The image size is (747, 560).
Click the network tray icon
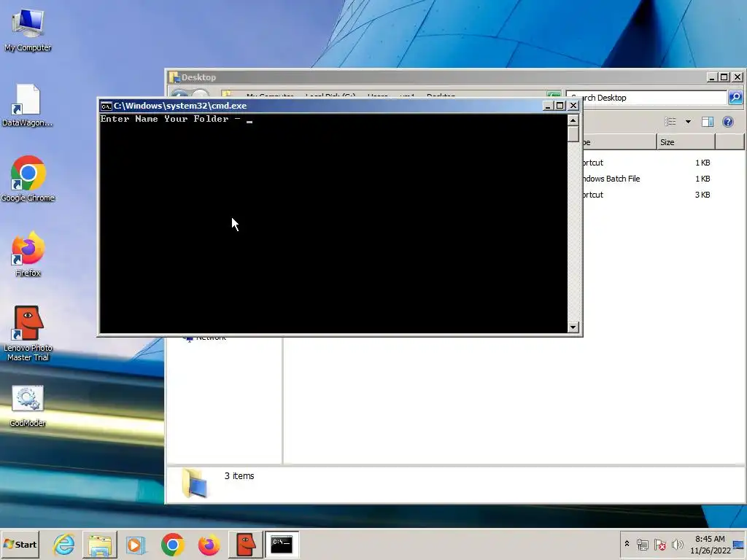click(x=642, y=544)
